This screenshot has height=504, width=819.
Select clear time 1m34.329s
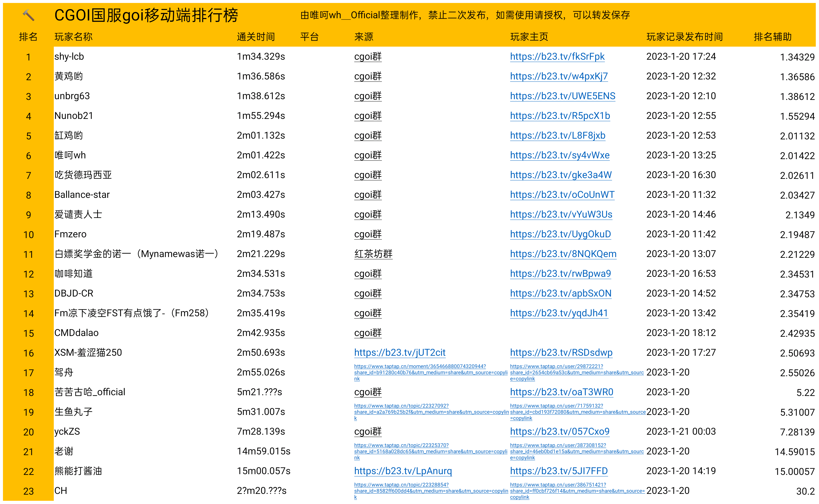tap(261, 56)
